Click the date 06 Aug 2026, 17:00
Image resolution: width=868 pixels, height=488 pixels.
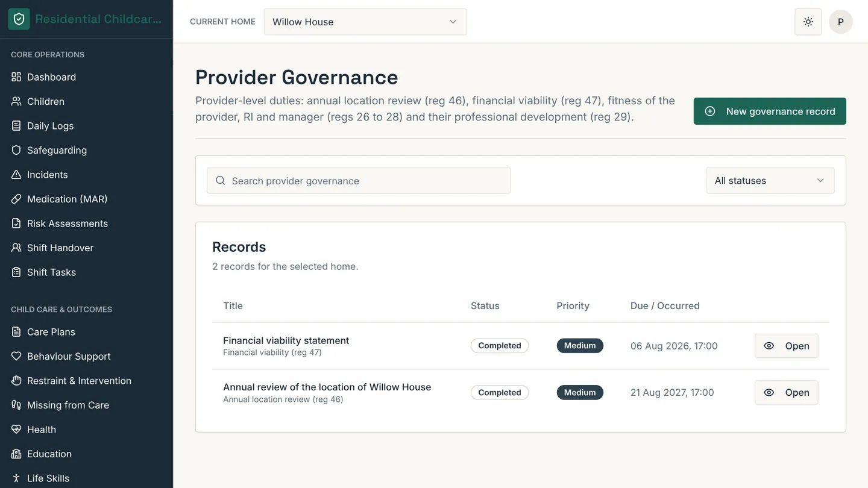pyautogui.click(x=674, y=346)
